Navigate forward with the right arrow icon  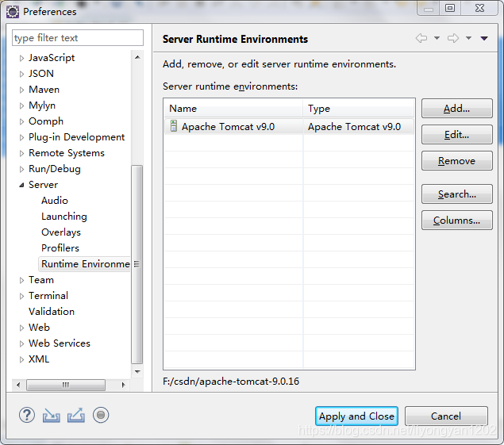[x=453, y=38]
